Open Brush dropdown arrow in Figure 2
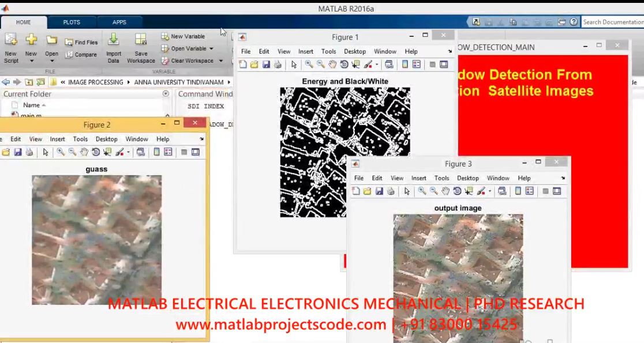Image resolution: width=644 pixels, height=343 pixels. click(128, 152)
